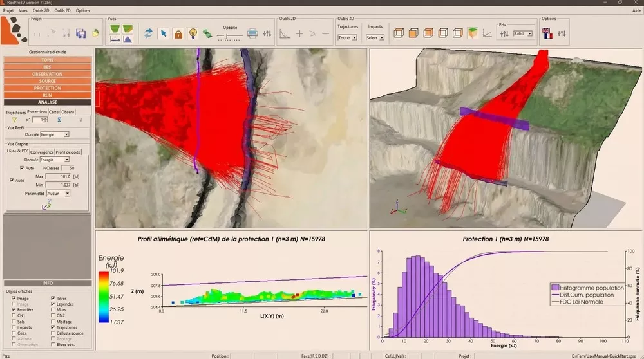644x359 pixels.
Task: Open the profile chart view icon
Action: 115,39
